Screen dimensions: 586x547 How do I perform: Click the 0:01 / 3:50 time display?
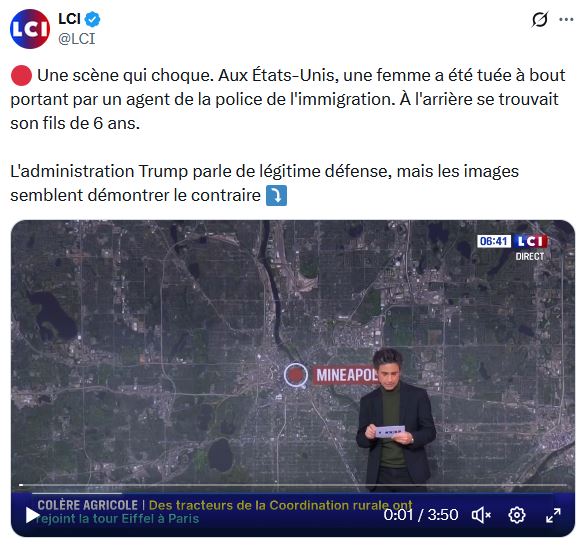point(421,515)
